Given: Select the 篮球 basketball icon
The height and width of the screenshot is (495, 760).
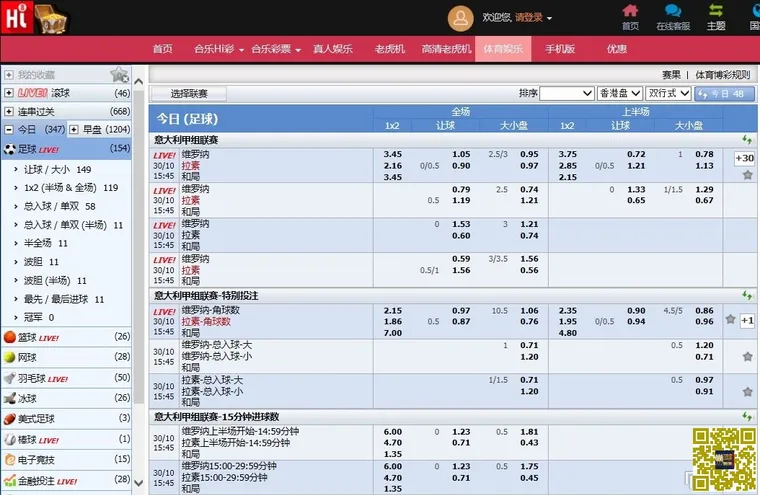Looking at the screenshot, I should click(x=10, y=337).
